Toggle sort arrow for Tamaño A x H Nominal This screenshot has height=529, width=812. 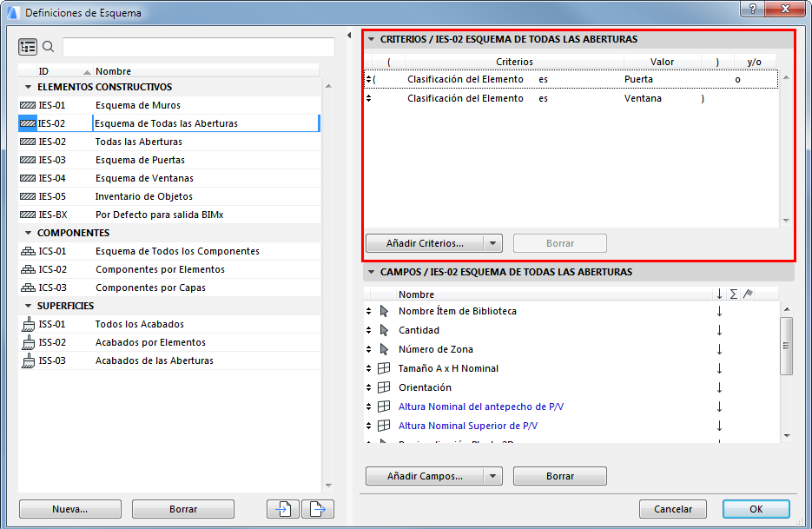[x=719, y=368]
